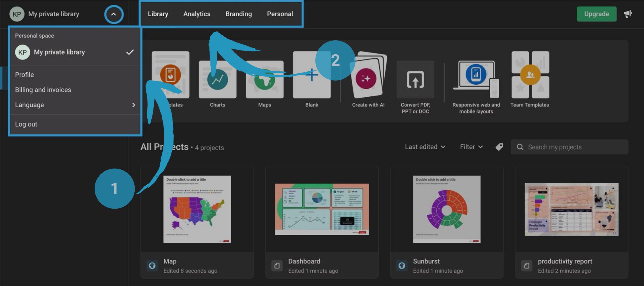The height and width of the screenshot is (286, 644).
Task: Collapse the account menu with the chevron
Action: coord(114,14)
